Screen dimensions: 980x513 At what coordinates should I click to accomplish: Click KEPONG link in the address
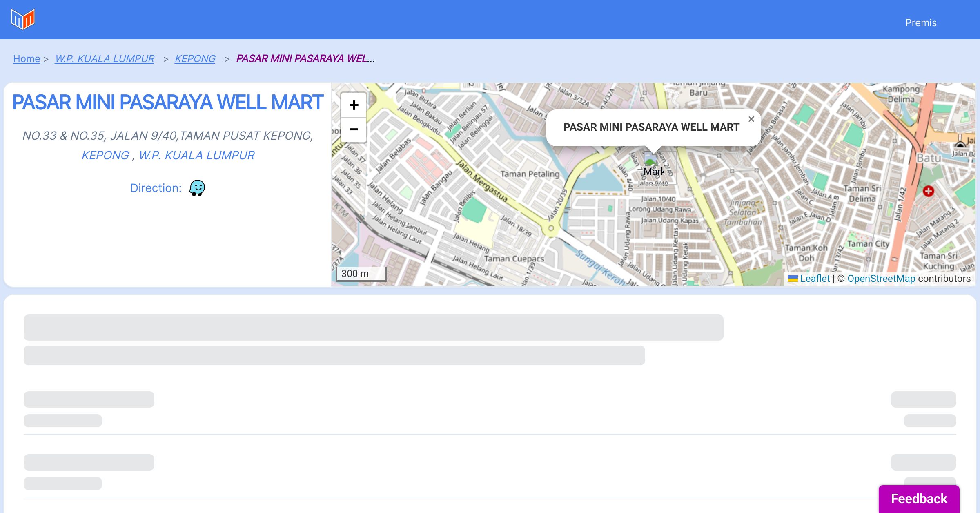[x=105, y=155]
